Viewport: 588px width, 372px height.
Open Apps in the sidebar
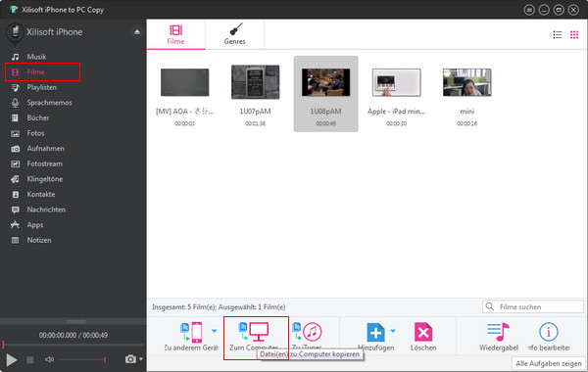[x=35, y=225]
